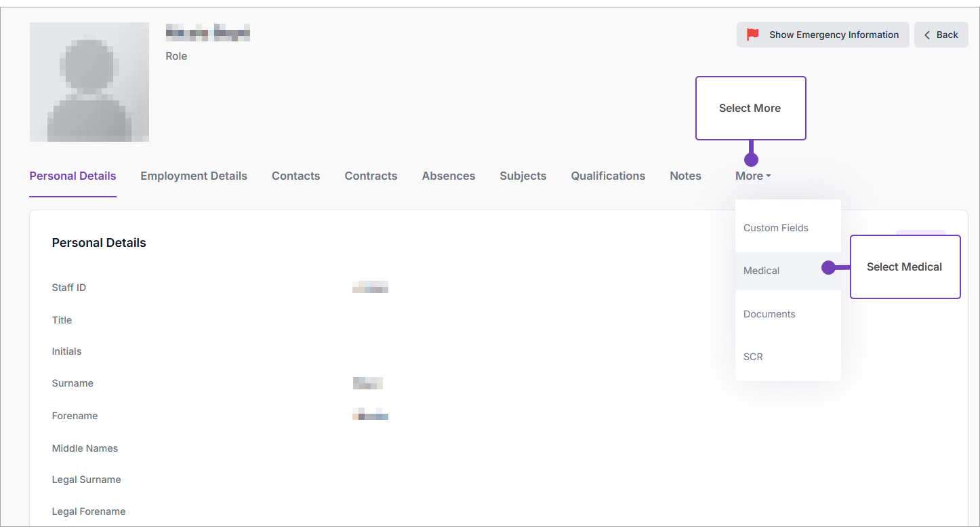Open the Contacts tab
The height and width of the screenshot is (527, 980).
pos(295,176)
